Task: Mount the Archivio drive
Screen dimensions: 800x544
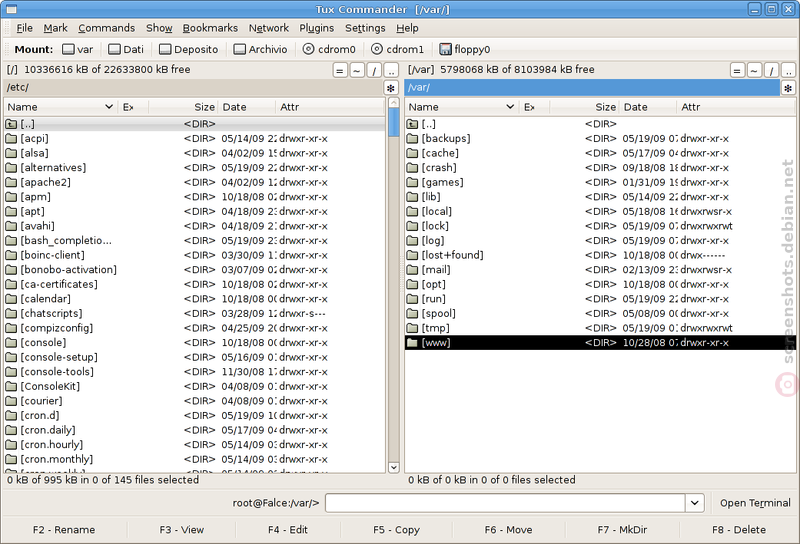Action: (260, 50)
